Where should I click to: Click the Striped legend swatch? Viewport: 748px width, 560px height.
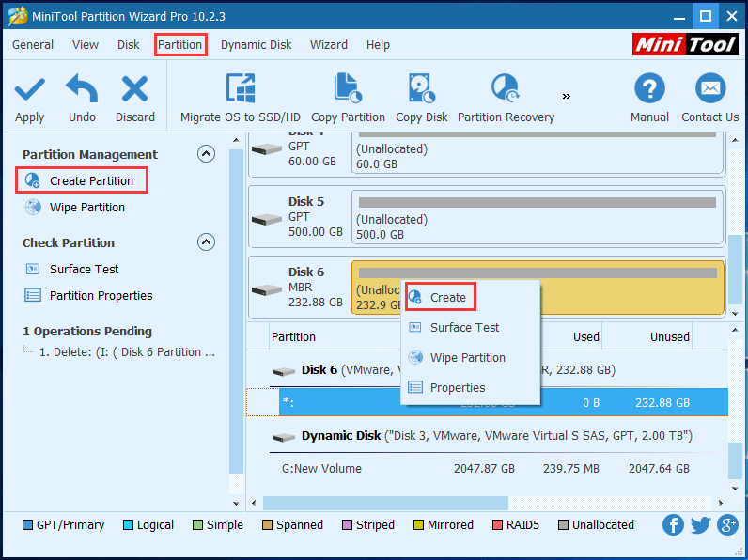tap(348, 524)
